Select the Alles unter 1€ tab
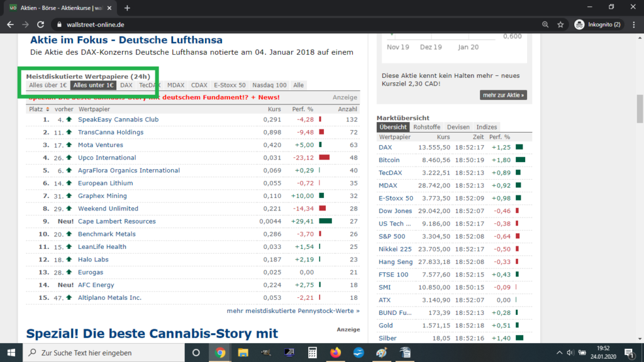The image size is (644, 362). [x=93, y=85]
